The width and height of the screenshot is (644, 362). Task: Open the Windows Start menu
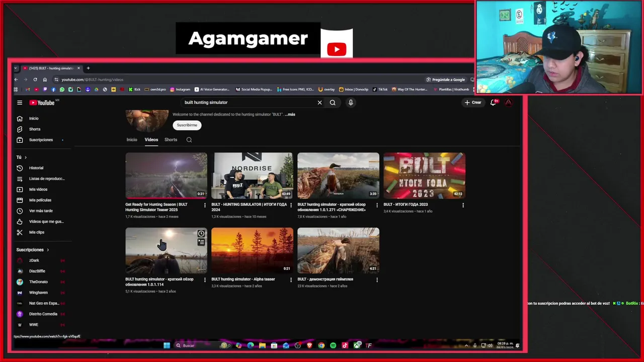(167, 345)
